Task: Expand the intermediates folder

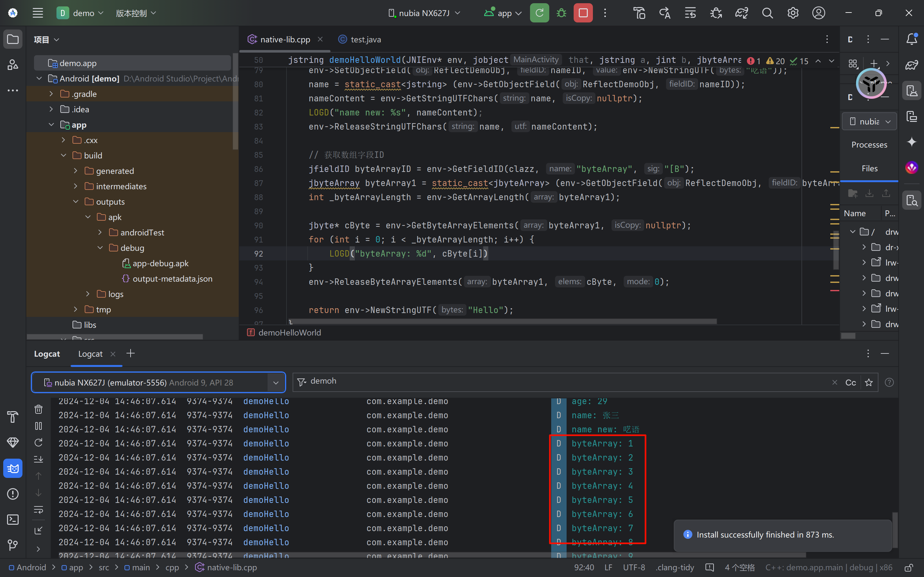Action: tap(76, 186)
